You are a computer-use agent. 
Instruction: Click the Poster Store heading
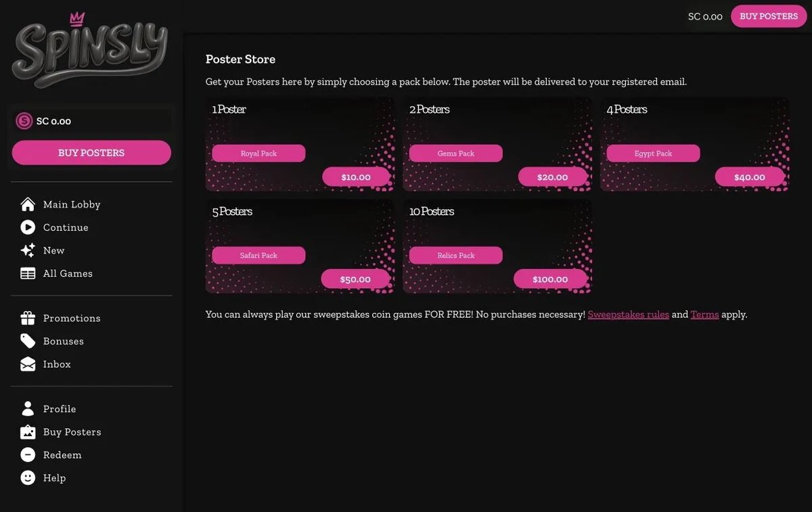(240, 60)
